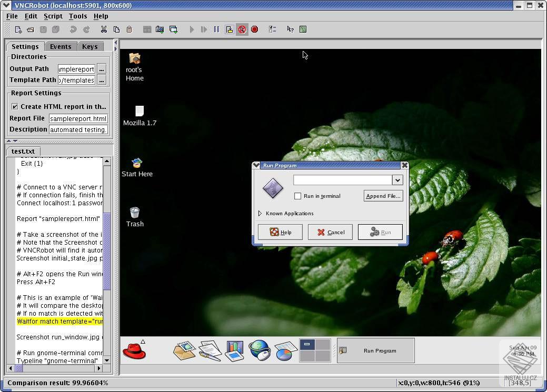Click Cancel in Run Program dialog
Image resolution: width=547 pixels, height=392 pixels.
[x=330, y=232]
